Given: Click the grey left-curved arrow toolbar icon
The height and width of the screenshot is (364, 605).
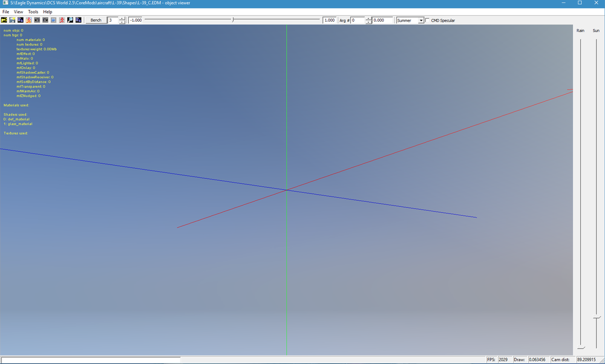Looking at the screenshot, I should point(37,20).
